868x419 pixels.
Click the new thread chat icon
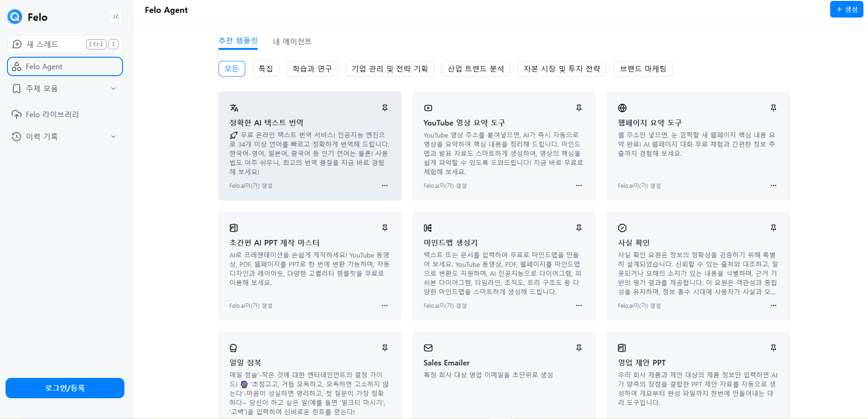17,44
